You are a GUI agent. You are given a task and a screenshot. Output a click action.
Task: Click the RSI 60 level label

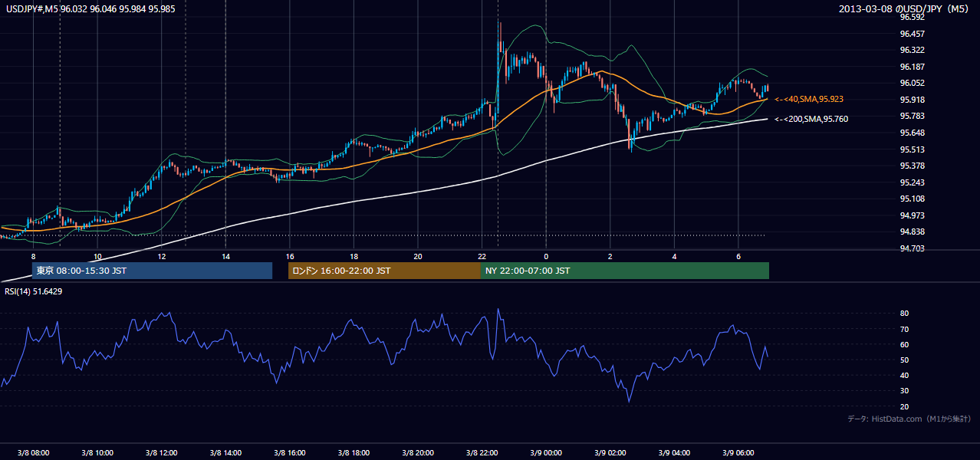click(904, 344)
